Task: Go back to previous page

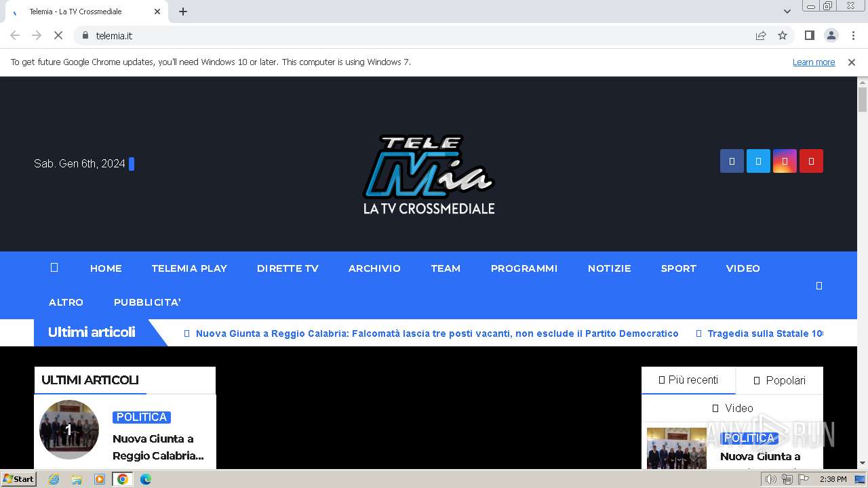Action: [15, 35]
